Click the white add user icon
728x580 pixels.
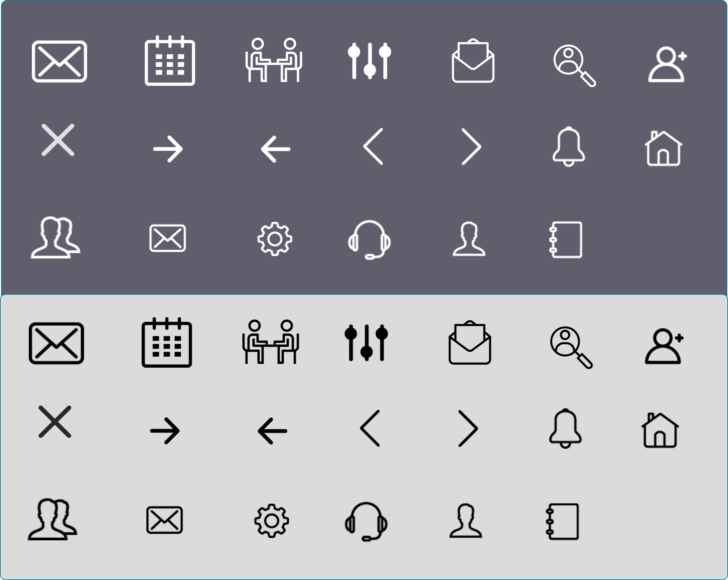[668, 64]
